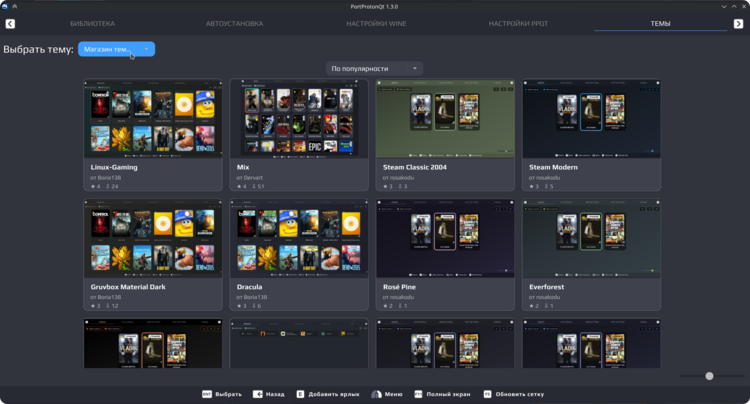Click Полный экран label
The image size is (750, 404).
(448, 394)
